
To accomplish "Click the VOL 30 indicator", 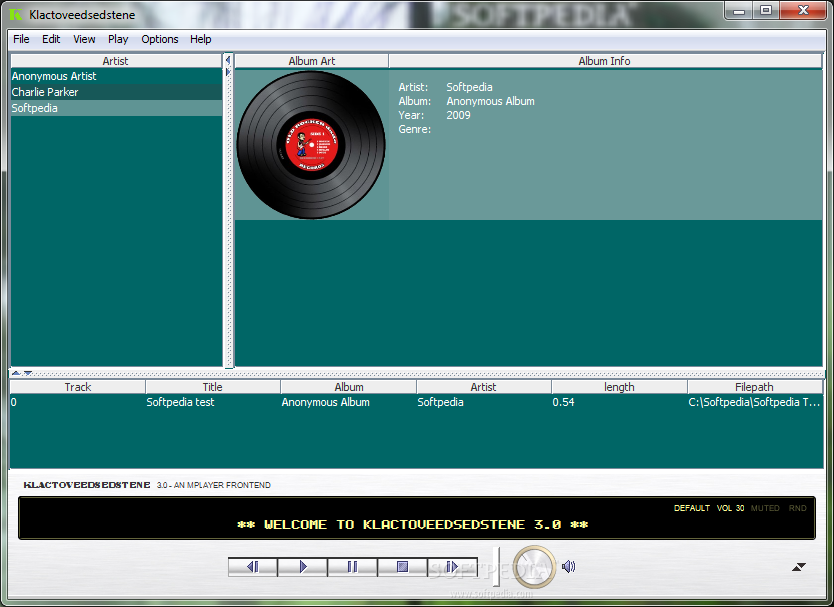I will 730,508.
